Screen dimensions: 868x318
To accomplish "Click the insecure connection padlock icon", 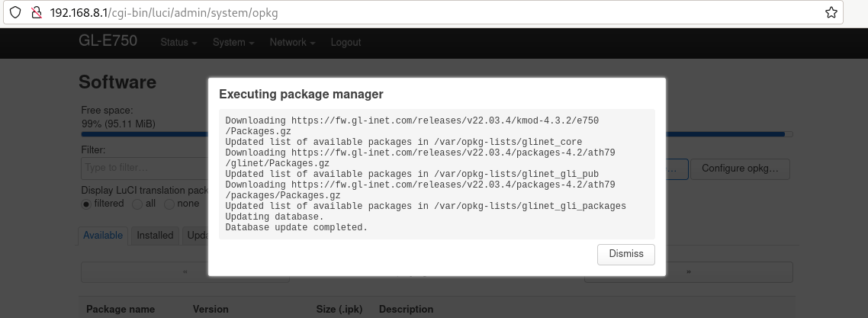I will [37, 12].
